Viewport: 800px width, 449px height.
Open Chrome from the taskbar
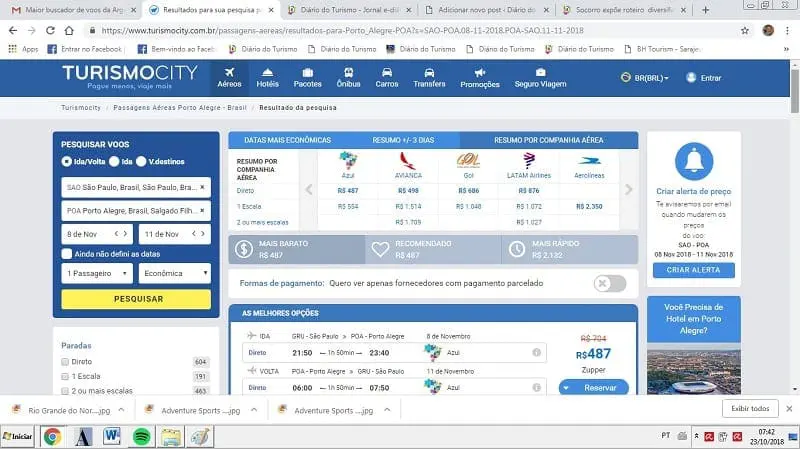pyautogui.click(x=52, y=437)
